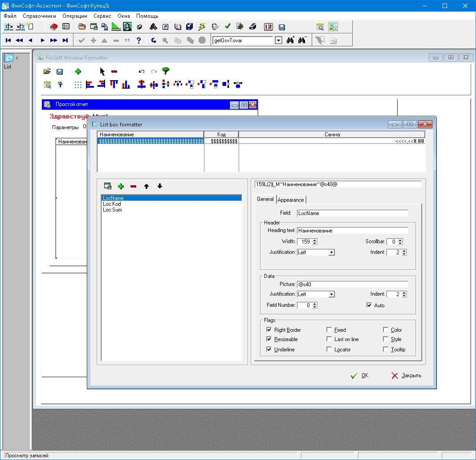
Task: Click the red minus remove-column icon
Action: click(x=133, y=186)
